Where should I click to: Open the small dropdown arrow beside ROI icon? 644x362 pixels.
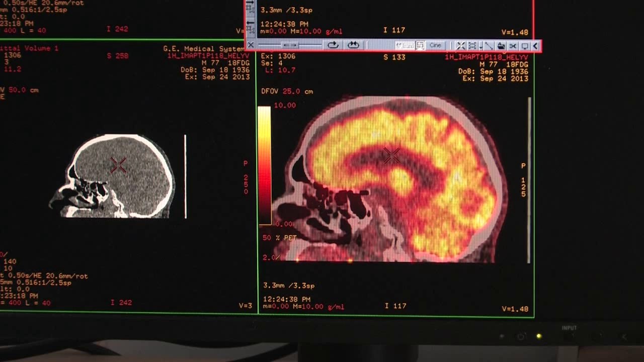click(x=480, y=47)
